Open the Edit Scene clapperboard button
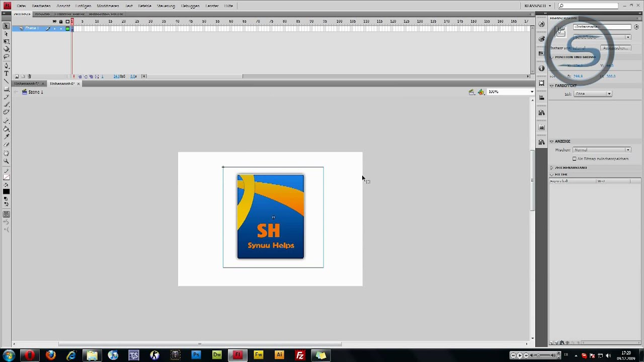 (x=471, y=92)
